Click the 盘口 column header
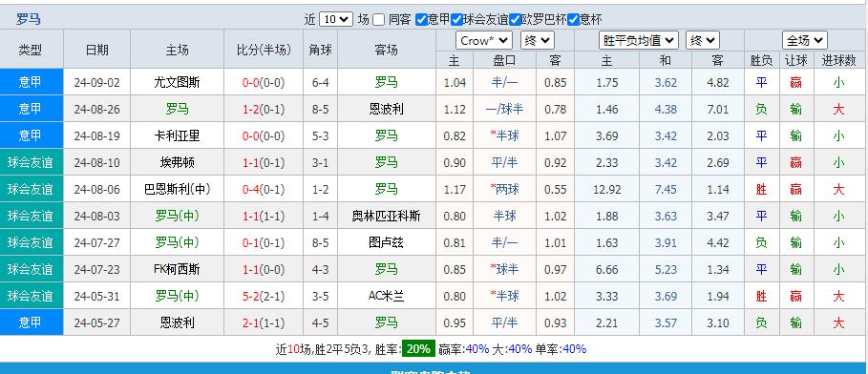Viewport: 868px width, 374px height. point(504,60)
